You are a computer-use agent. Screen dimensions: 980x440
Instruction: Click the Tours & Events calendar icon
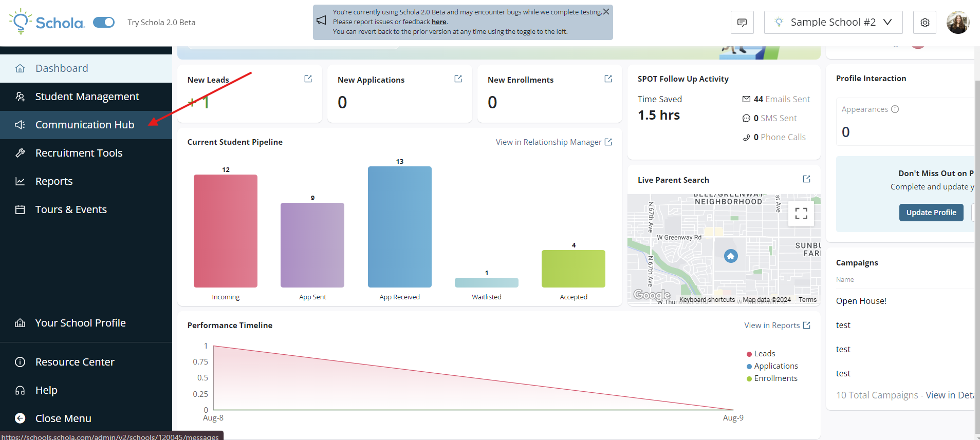pos(20,209)
